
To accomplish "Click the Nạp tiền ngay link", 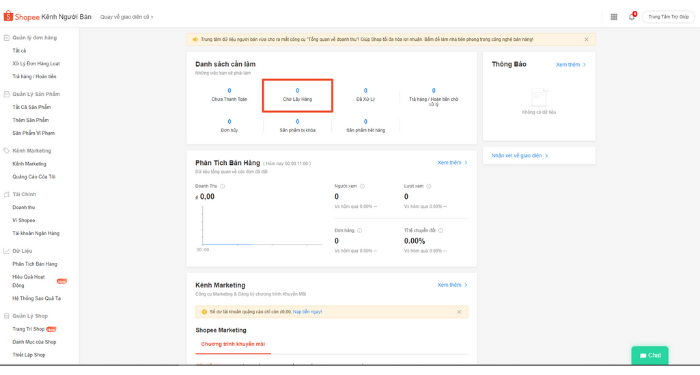I will click(307, 312).
